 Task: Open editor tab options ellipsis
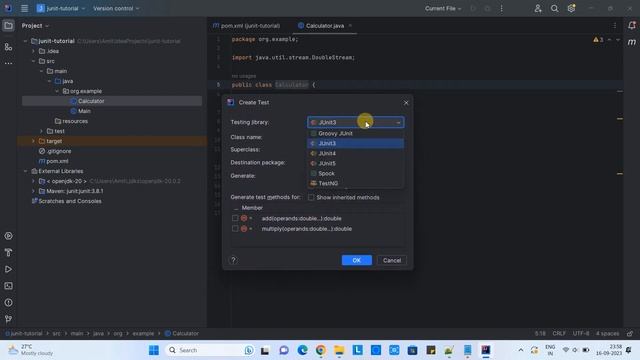[615, 26]
